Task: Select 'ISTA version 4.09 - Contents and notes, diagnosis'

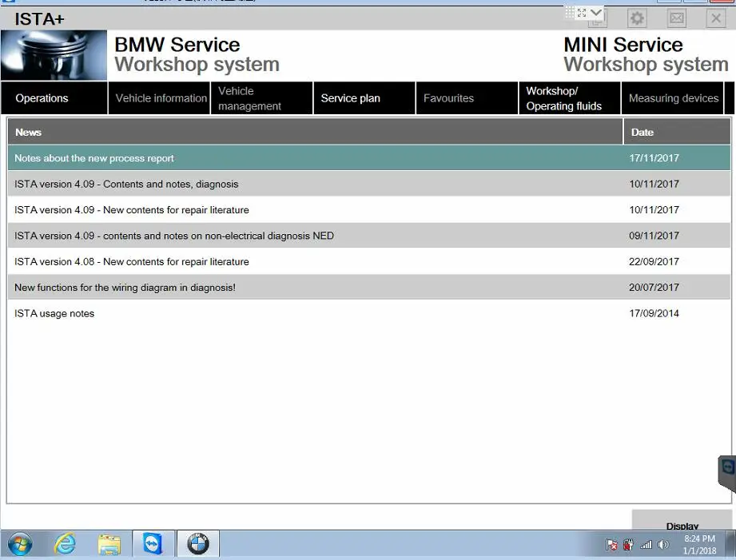Action: point(369,184)
